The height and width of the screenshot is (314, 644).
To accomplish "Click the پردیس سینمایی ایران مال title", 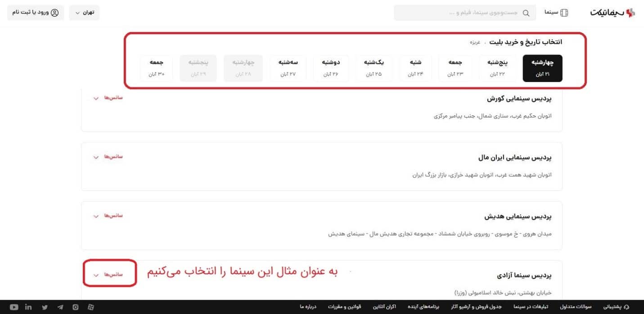I will tap(515, 158).
